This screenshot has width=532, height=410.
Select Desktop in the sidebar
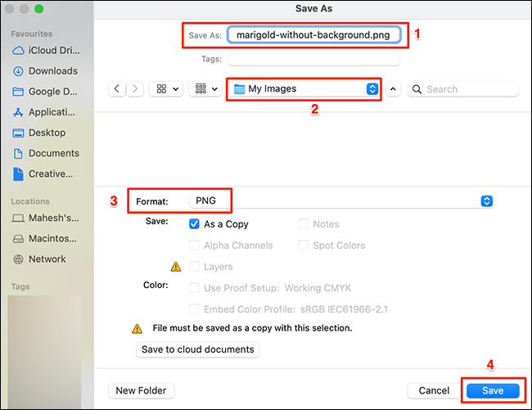48,133
